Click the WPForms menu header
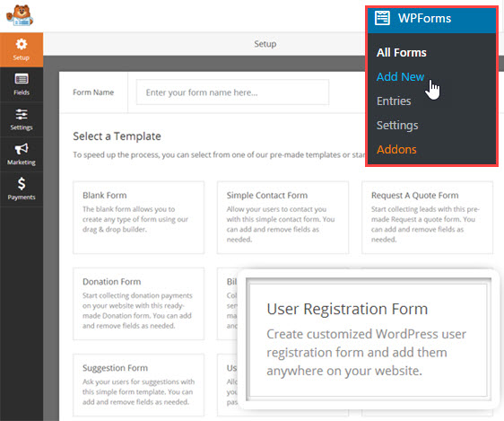504x421 pixels. pos(432,20)
